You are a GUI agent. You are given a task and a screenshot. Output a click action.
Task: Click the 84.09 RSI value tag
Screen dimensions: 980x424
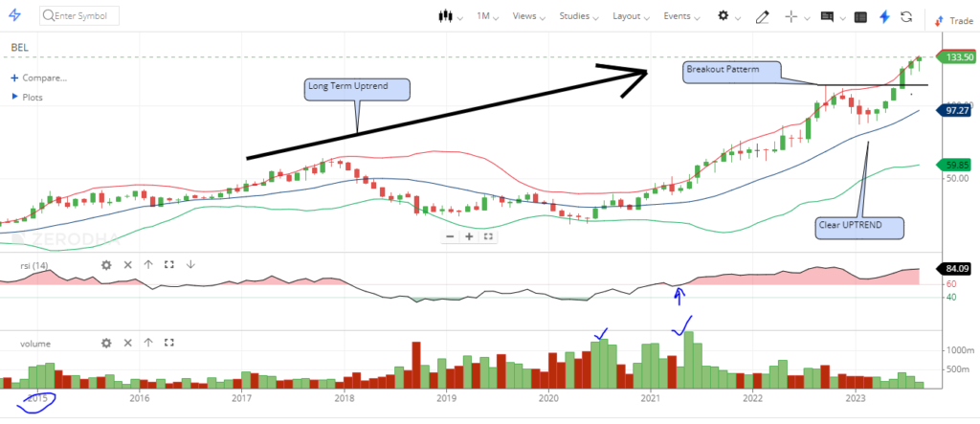coord(955,270)
